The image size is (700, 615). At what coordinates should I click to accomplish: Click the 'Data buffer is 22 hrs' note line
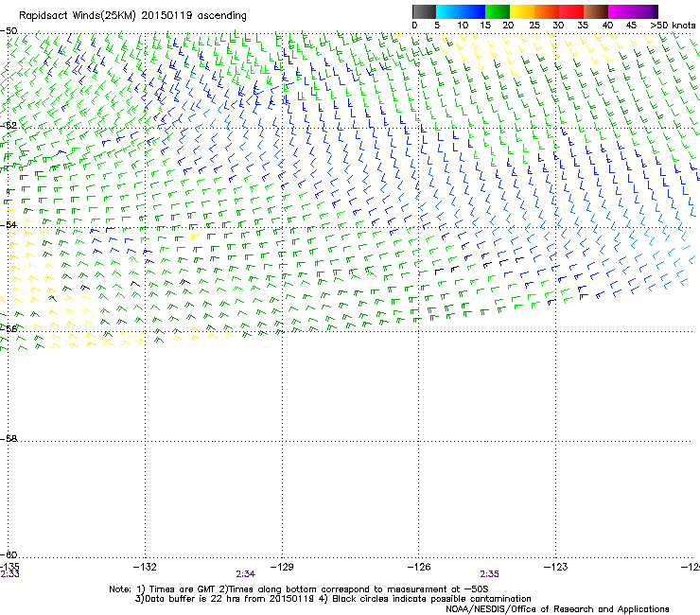click(x=333, y=599)
